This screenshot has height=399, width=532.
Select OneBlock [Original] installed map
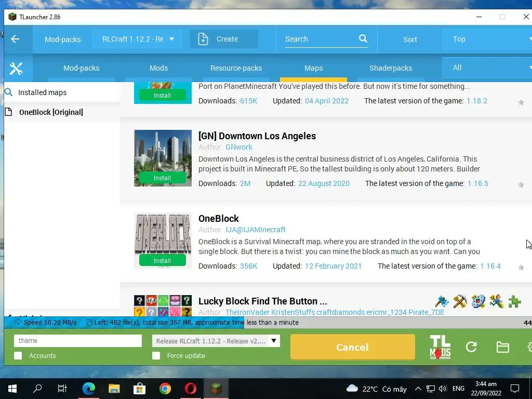pos(62,112)
